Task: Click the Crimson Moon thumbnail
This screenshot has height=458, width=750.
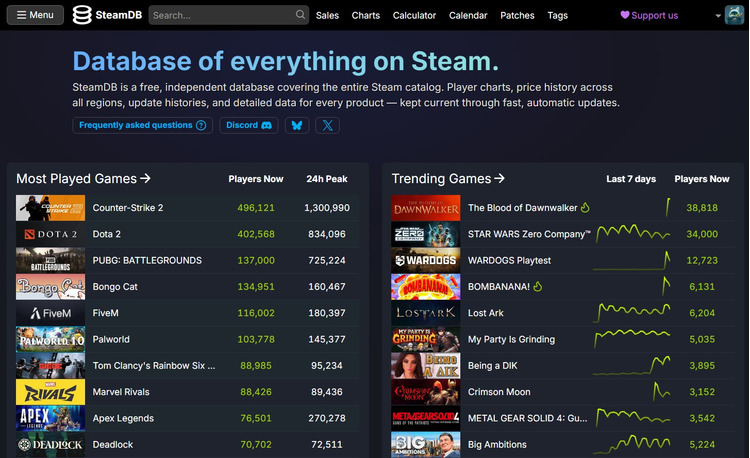Action: click(426, 392)
